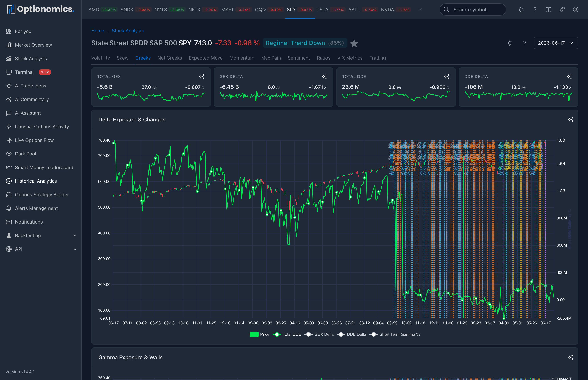
Task: Open the notifications bell icon
Action: pos(521,10)
